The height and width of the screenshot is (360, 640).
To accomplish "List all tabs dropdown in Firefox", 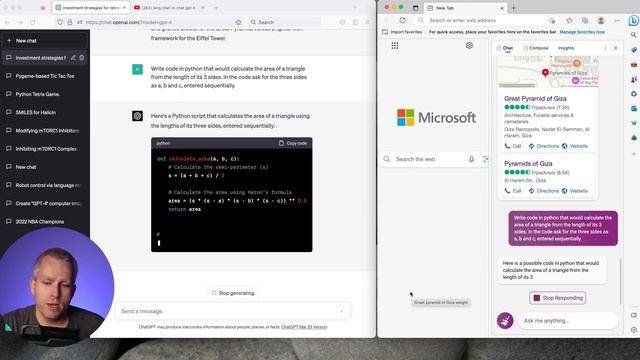I will pos(355,8).
